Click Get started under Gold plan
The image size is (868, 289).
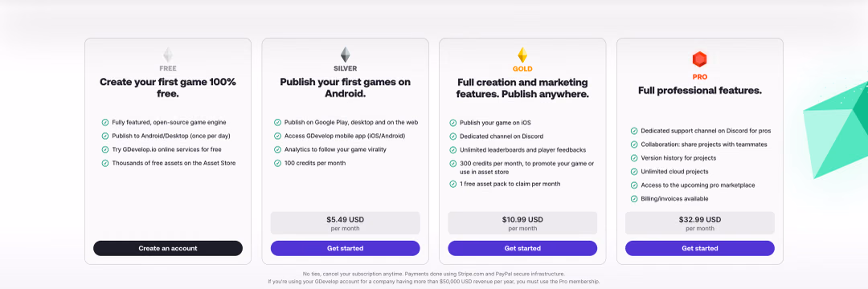[x=522, y=248]
